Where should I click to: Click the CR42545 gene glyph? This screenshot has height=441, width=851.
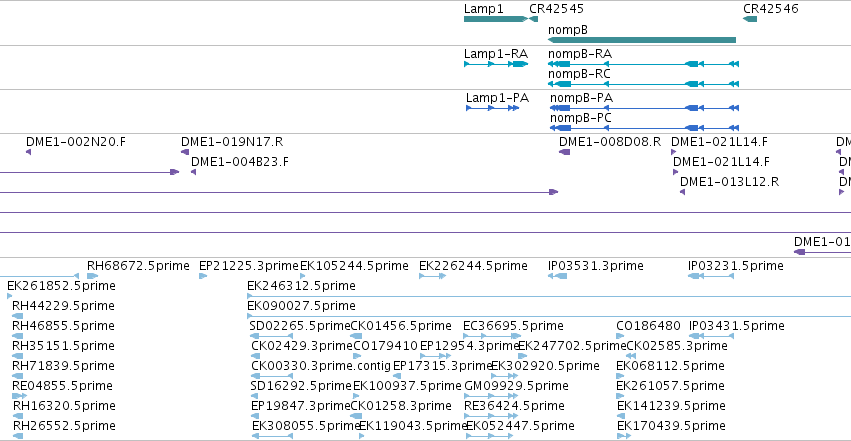coord(534,19)
